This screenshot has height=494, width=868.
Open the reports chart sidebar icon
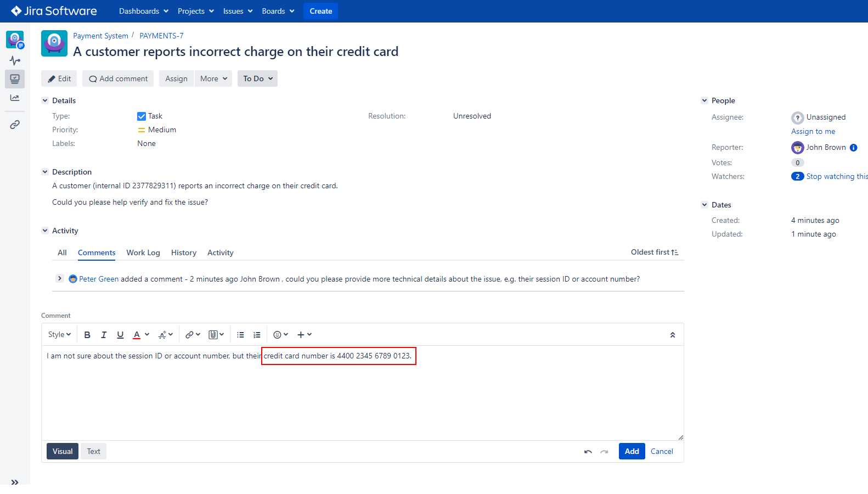tap(15, 98)
